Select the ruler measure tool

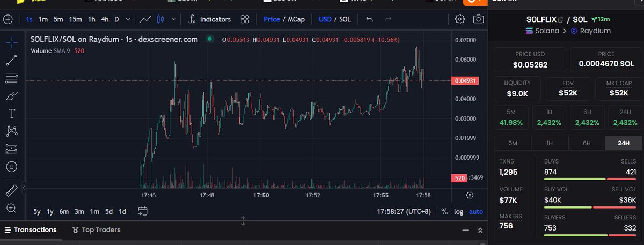11,190
